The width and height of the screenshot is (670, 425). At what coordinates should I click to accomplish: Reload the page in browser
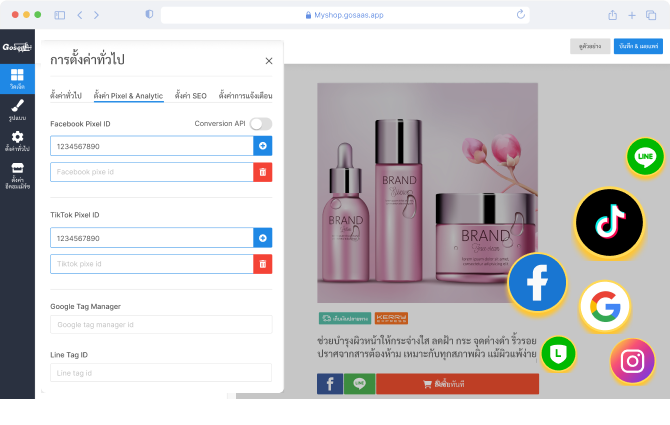coord(520,15)
